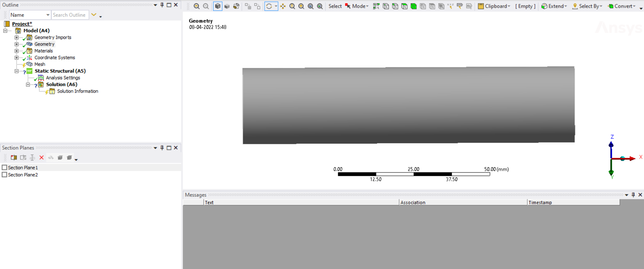Click the Smart Select filter icon

click(x=376, y=6)
